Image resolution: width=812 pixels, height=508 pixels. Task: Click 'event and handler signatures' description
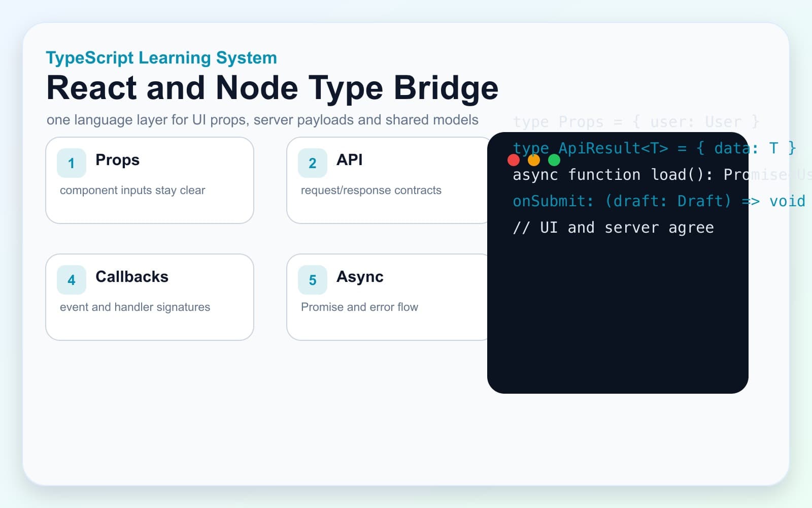(x=135, y=307)
